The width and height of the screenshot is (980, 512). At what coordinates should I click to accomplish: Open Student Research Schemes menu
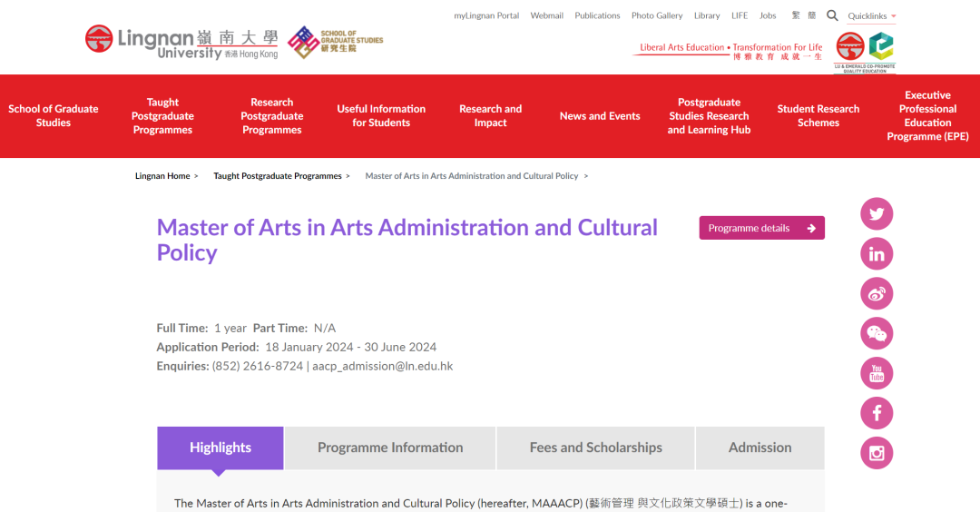pyautogui.click(x=818, y=115)
